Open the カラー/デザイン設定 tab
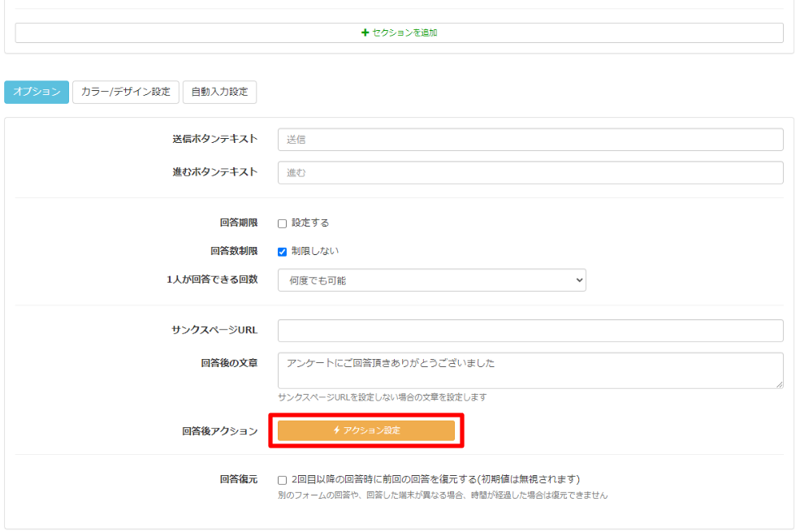Image resolution: width=800 pixels, height=532 pixels. click(126, 92)
